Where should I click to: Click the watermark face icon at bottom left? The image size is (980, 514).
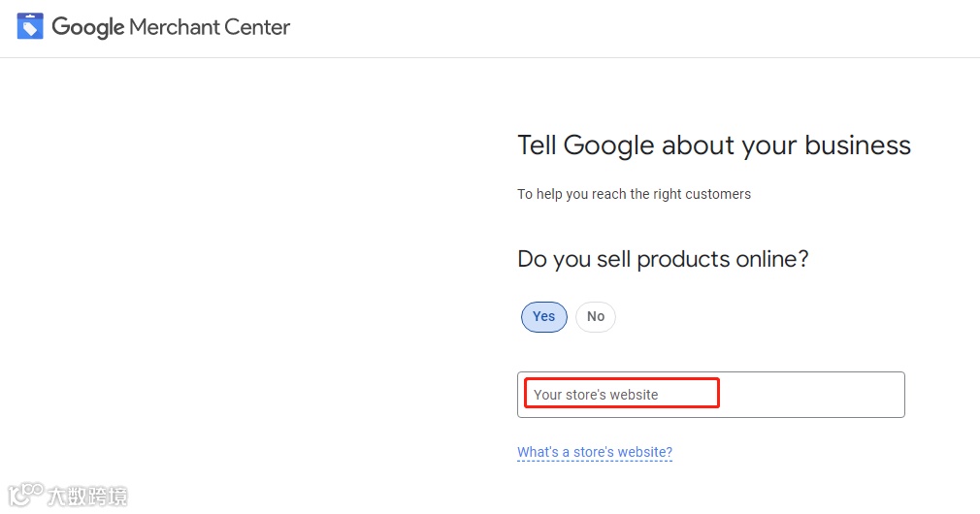pos(24,495)
